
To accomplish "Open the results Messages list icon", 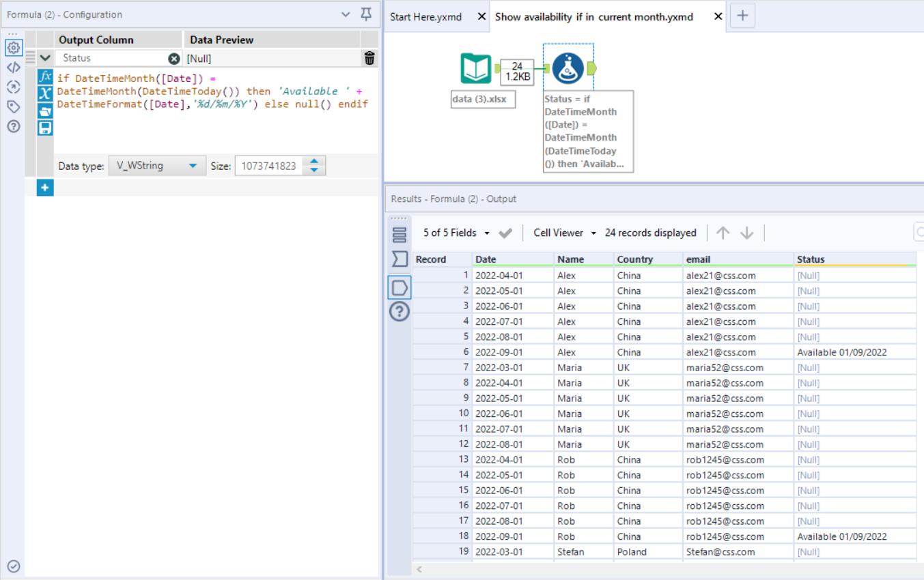I will click(x=400, y=235).
